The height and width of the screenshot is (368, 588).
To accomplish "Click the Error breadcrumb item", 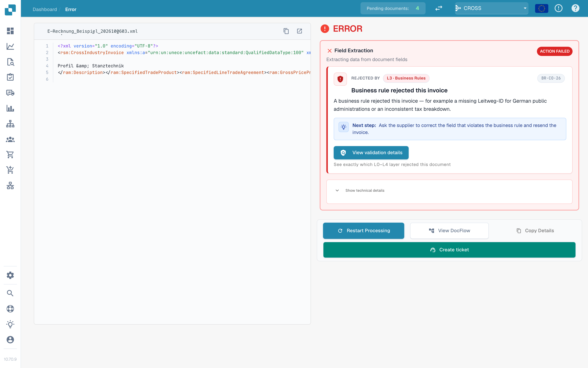I will (71, 9).
